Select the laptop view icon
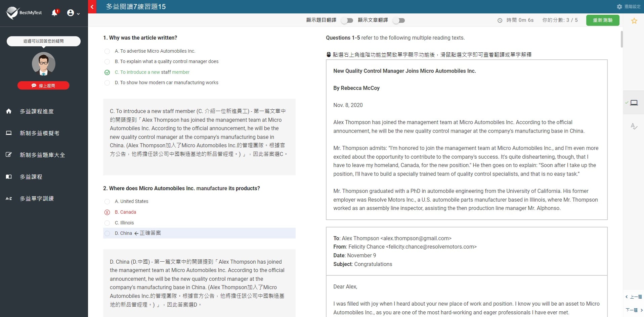Screen dimensions: 644x317 click(634, 103)
